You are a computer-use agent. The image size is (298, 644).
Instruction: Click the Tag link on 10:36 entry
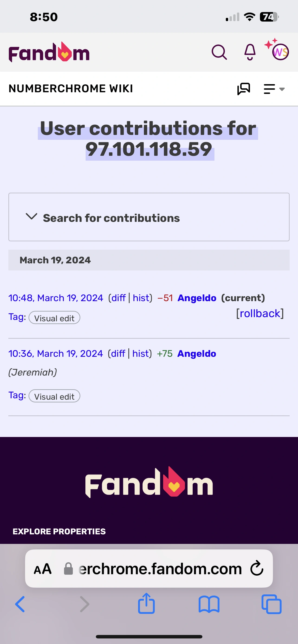17,395
